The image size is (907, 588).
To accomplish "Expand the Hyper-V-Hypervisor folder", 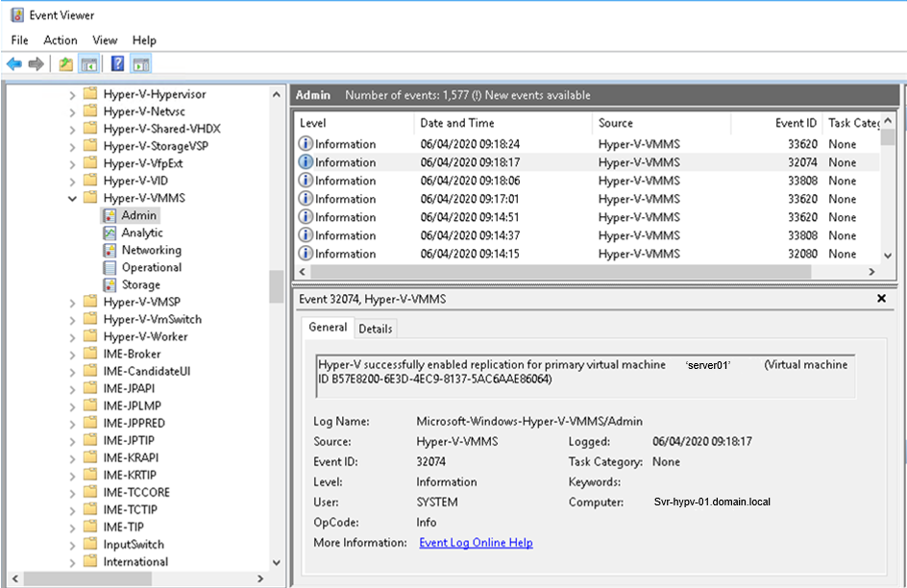I will click(x=72, y=95).
